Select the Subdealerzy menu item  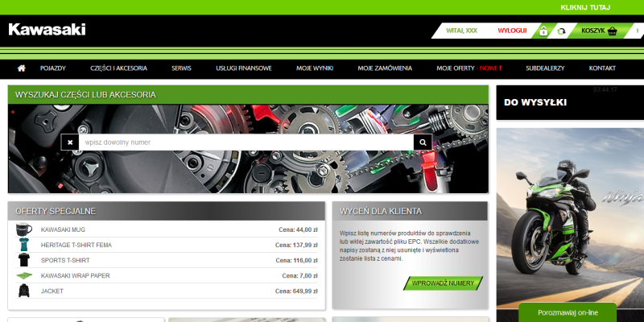(545, 68)
